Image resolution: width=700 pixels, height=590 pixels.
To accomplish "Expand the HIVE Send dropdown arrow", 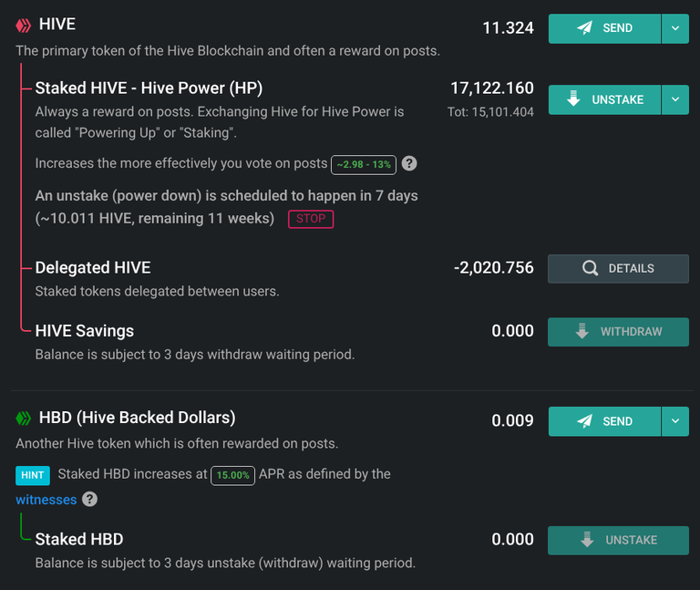I will pyautogui.click(x=675, y=28).
